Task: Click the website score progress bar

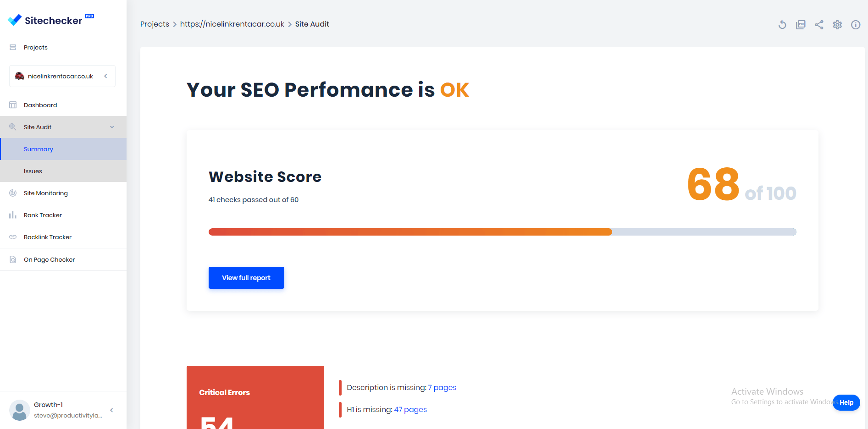Action: click(x=502, y=232)
